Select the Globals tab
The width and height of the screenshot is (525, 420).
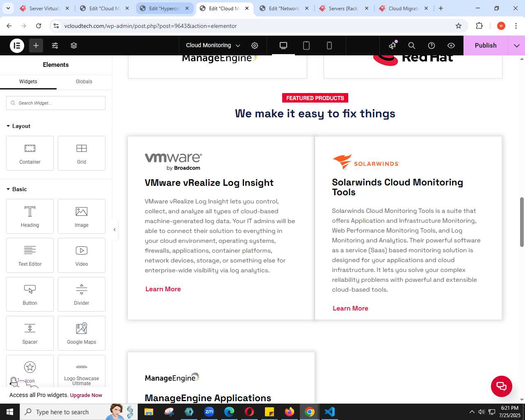tap(84, 82)
